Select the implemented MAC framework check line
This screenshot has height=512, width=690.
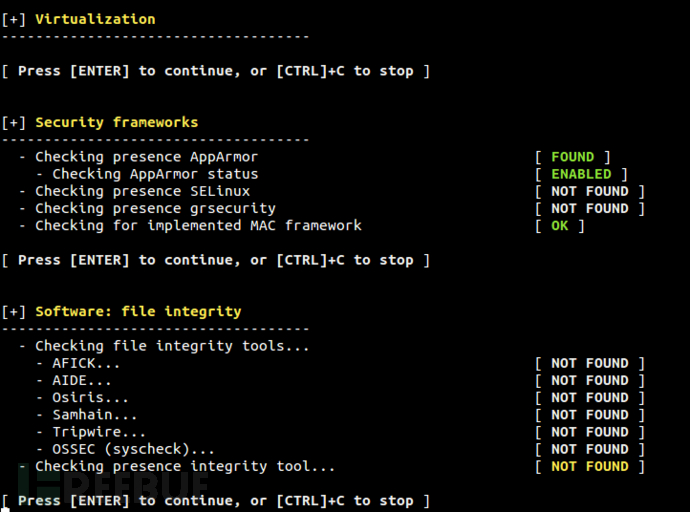tap(198, 225)
